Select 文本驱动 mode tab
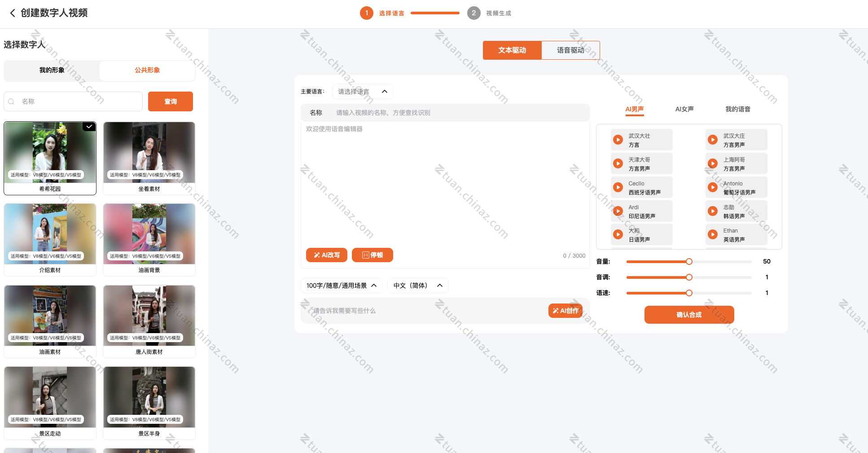The width and height of the screenshot is (868, 453). [512, 50]
